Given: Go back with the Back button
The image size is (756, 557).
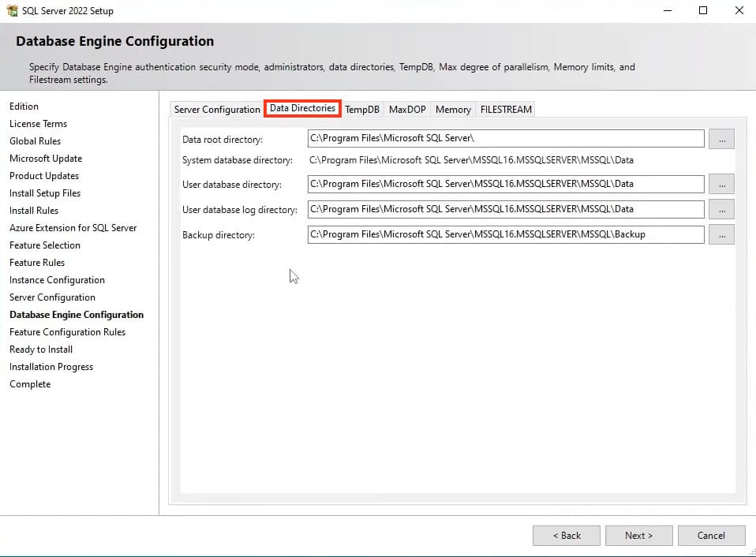Looking at the screenshot, I should click(x=566, y=536).
